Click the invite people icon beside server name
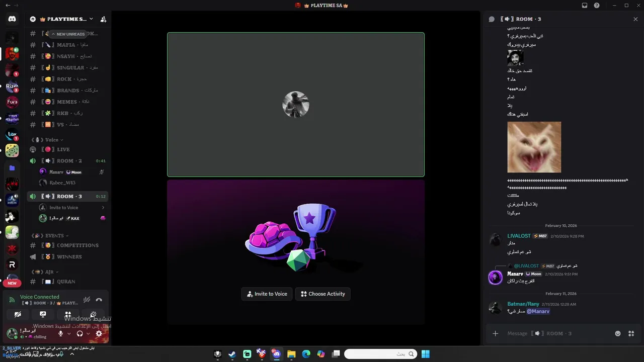Screen dimensions: 644x362 tap(103, 19)
